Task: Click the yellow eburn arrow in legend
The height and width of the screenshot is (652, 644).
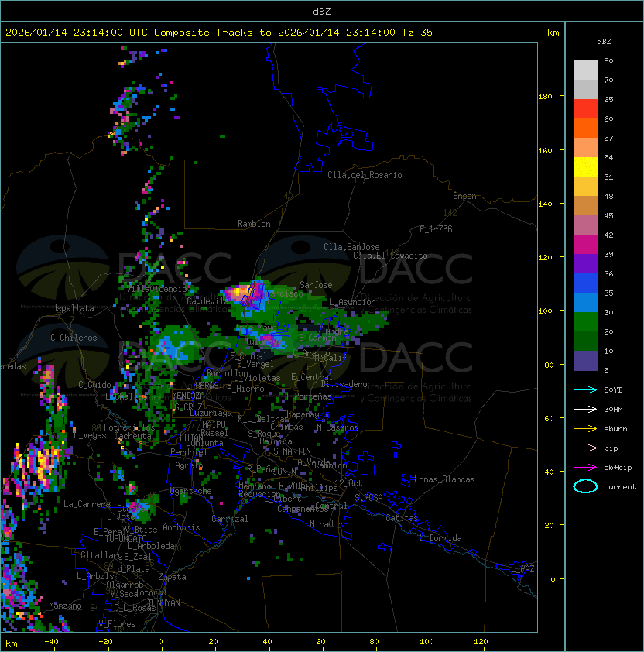Action: click(x=585, y=429)
